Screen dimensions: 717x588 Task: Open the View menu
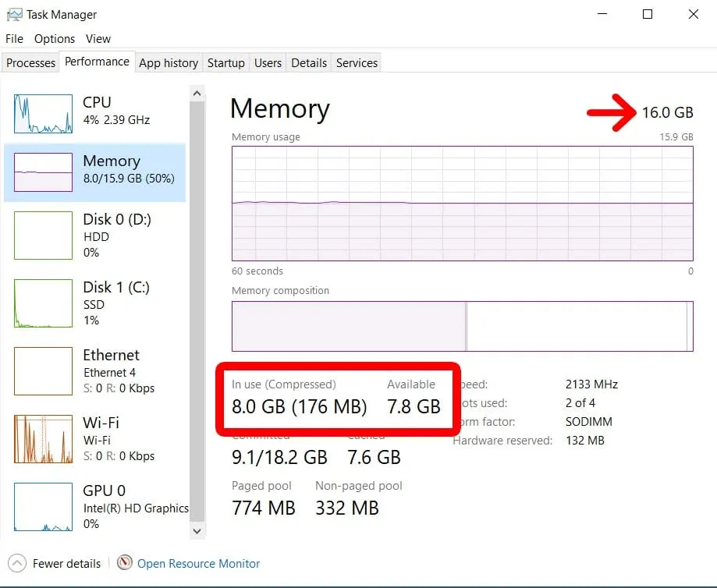coord(98,39)
